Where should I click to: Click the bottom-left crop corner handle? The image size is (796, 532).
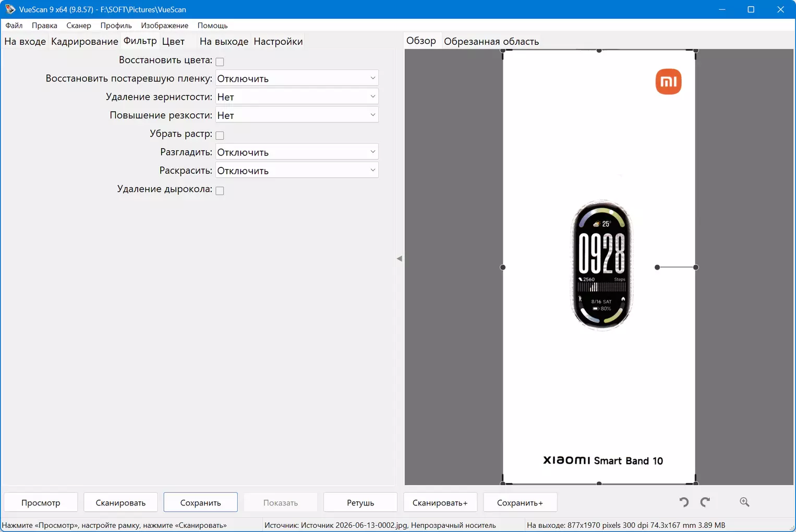point(503,484)
